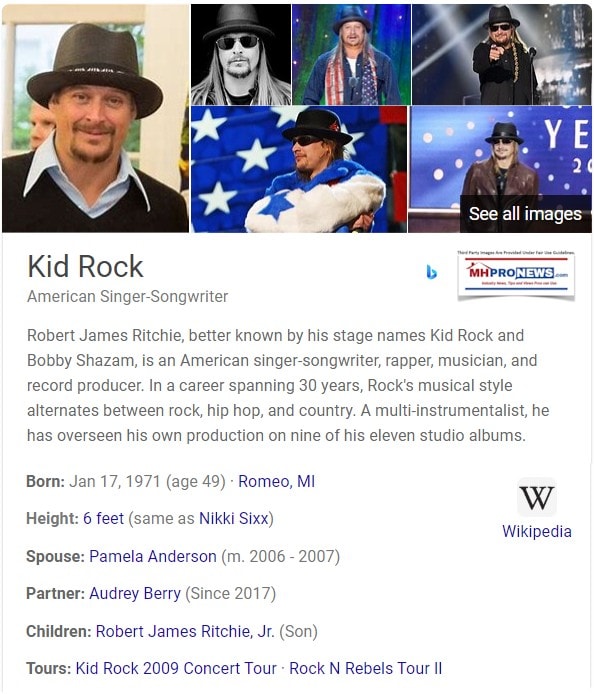Image resolution: width=602 pixels, height=694 pixels.
Task: Click the Audrey Berry partner link
Action: tap(135, 594)
